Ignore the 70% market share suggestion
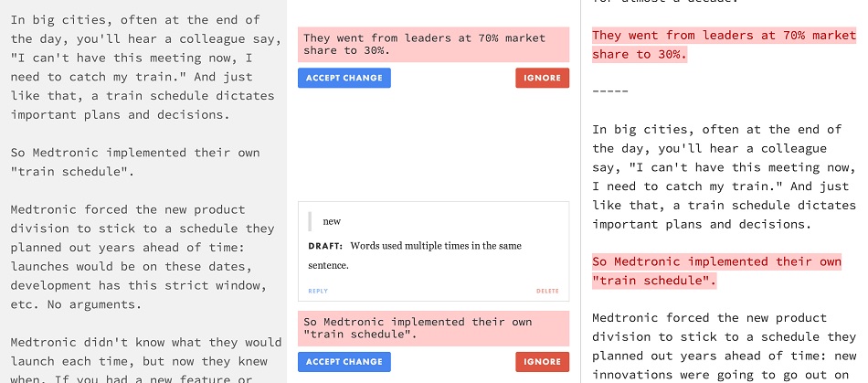Image resolution: width=868 pixels, height=383 pixels. coord(542,79)
